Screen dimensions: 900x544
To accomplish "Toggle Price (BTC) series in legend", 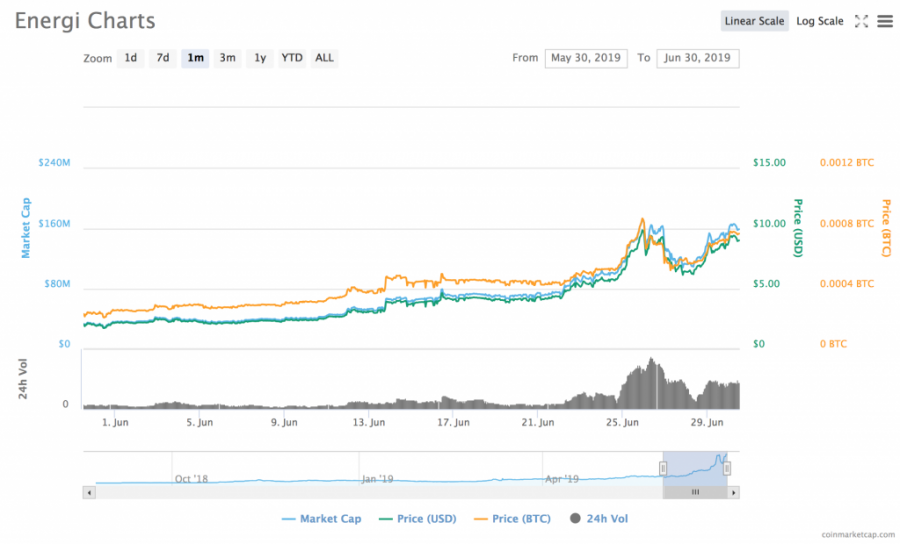I will tap(513, 519).
